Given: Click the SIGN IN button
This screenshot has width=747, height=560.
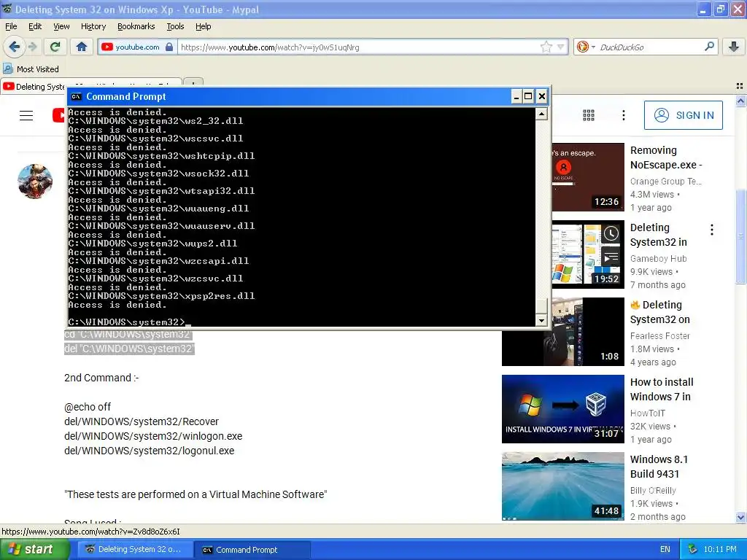Looking at the screenshot, I should click(683, 115).
